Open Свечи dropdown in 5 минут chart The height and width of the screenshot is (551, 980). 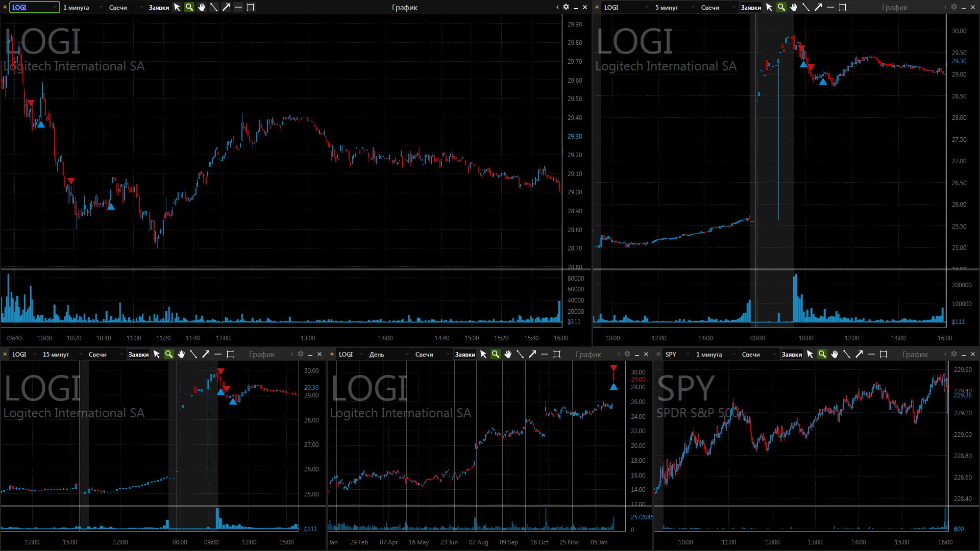click(717, 8)
